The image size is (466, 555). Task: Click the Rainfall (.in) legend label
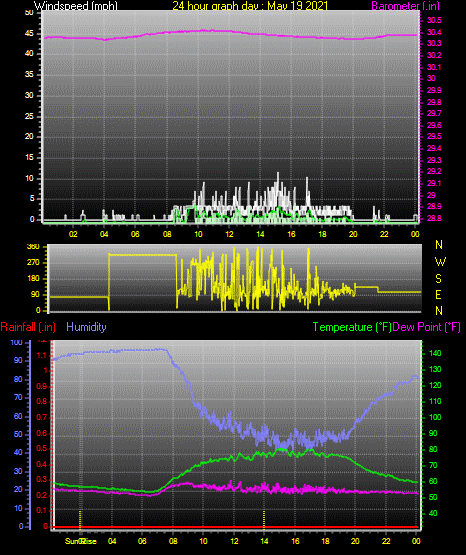click(x=28, y=327)
